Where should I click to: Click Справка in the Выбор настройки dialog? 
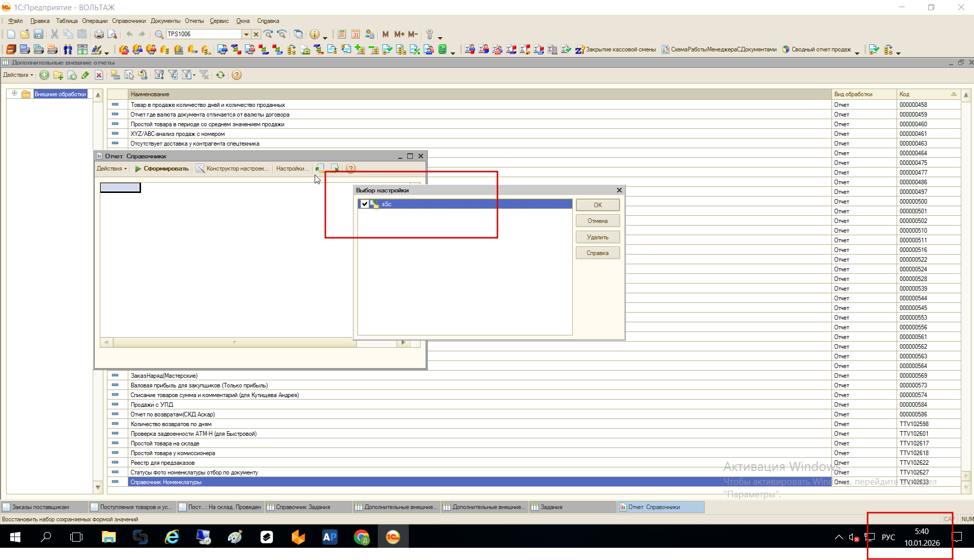(x=598, y=253)
